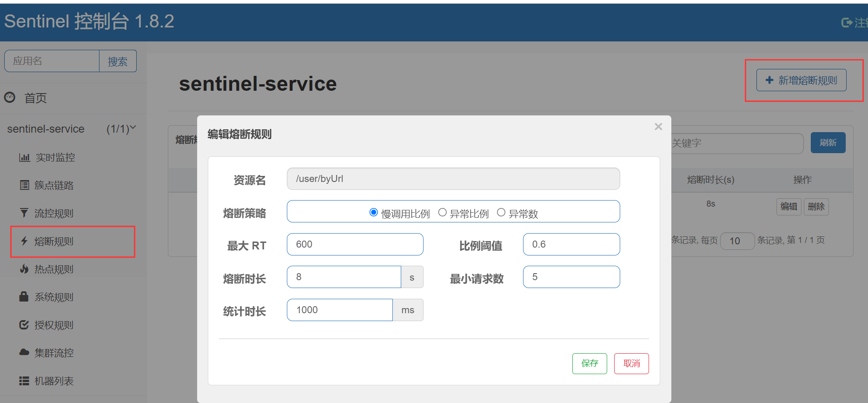Open 簇点链路 menu item
The height and width of the screenshot is (403, 868).
(x=54, y=185)
